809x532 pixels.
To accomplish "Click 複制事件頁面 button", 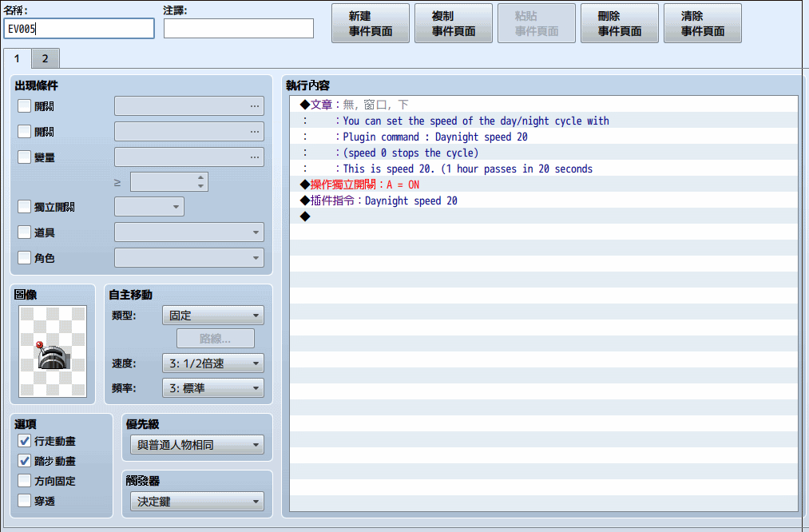I will coord(454,23).
